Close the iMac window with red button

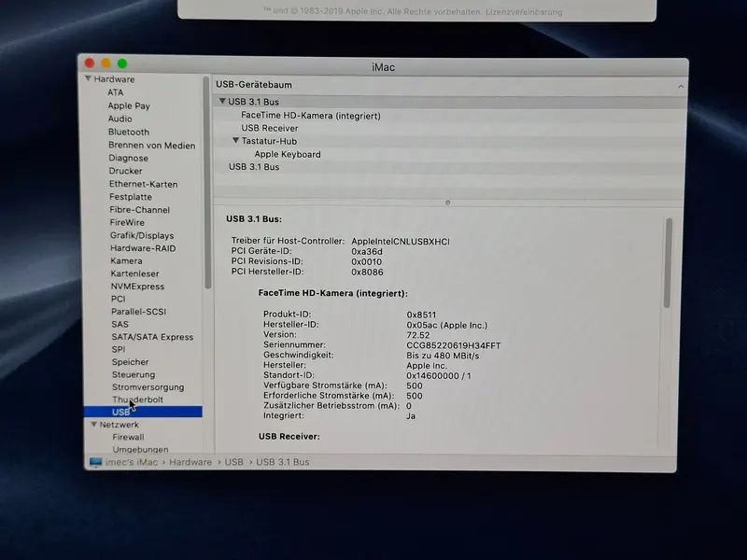click(x=90, y=63)
